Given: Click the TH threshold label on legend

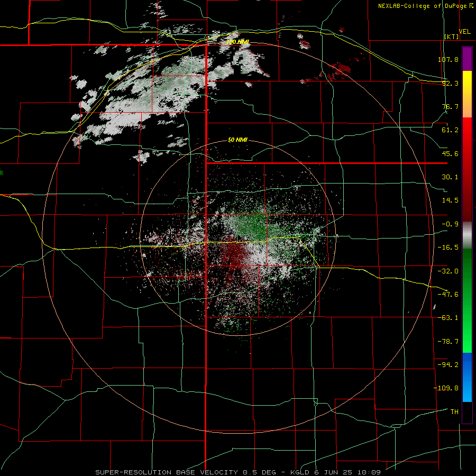Looking at the screenshot, I should (x=454, y=412).
